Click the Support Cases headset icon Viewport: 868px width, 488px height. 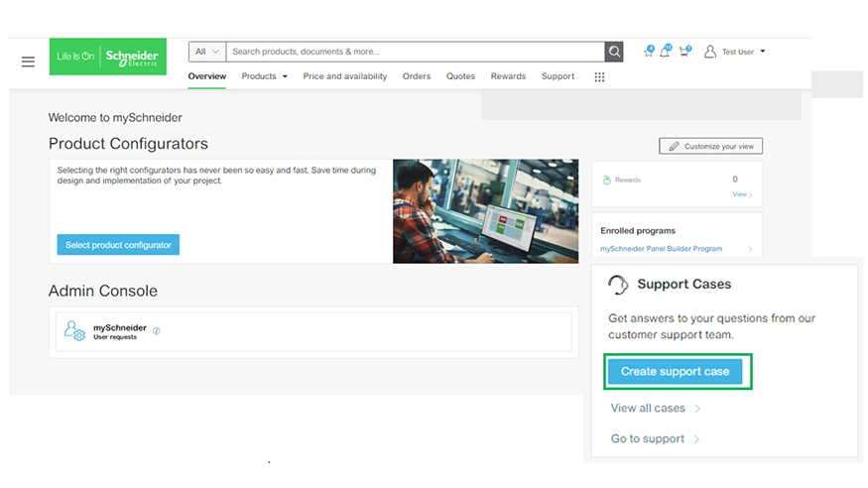tap(618, 285)
